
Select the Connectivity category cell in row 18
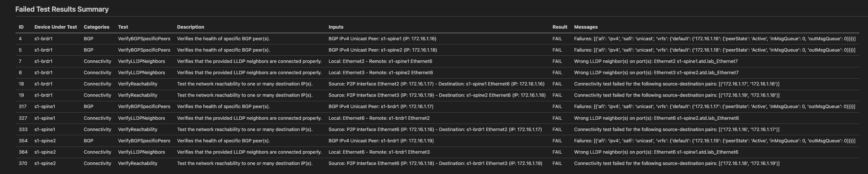click(97, 84)
